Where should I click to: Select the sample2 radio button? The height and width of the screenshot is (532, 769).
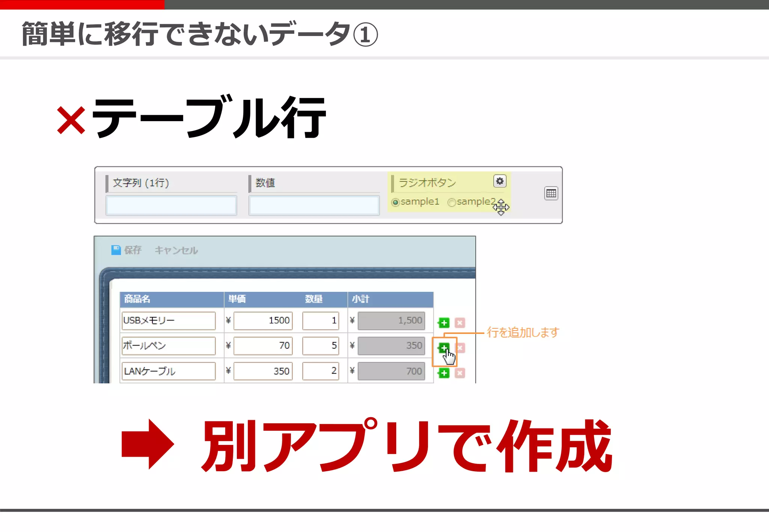tap(452, 203)
